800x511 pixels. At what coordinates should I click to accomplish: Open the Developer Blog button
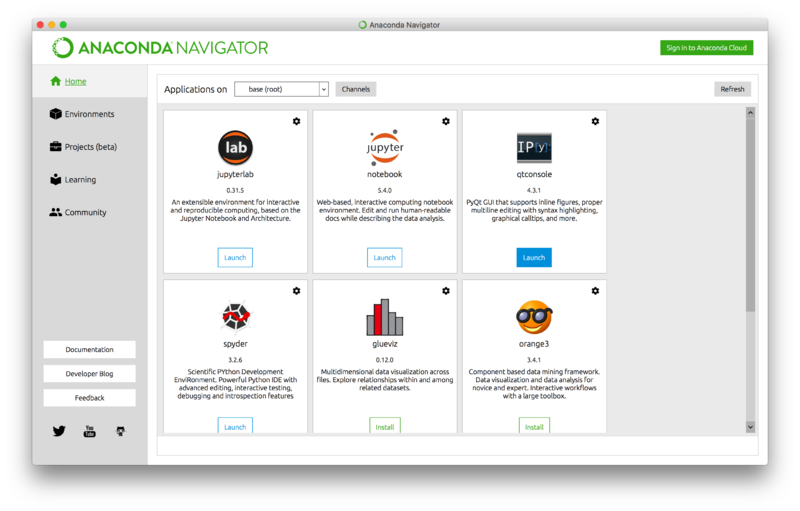tap(90, 373)
